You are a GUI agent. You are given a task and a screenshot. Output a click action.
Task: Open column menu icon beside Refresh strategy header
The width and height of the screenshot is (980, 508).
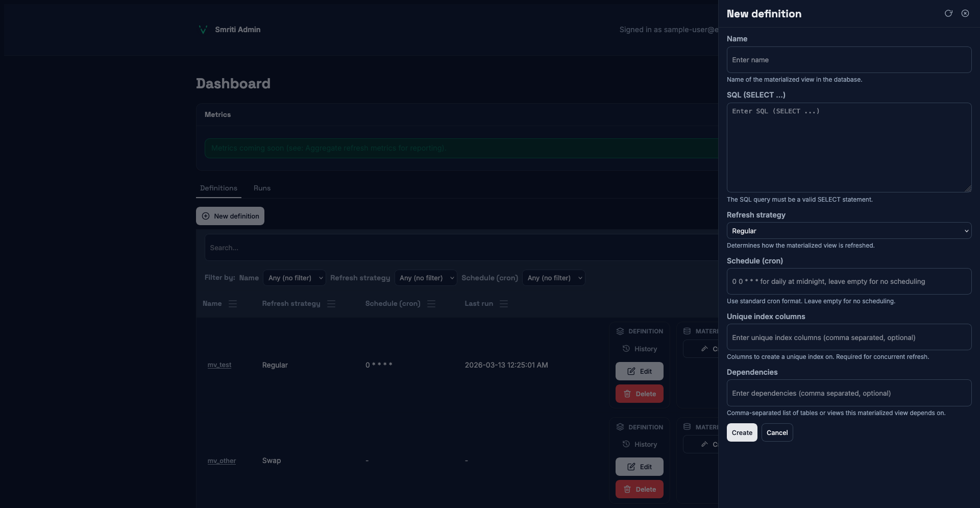(x=331, y=304)
